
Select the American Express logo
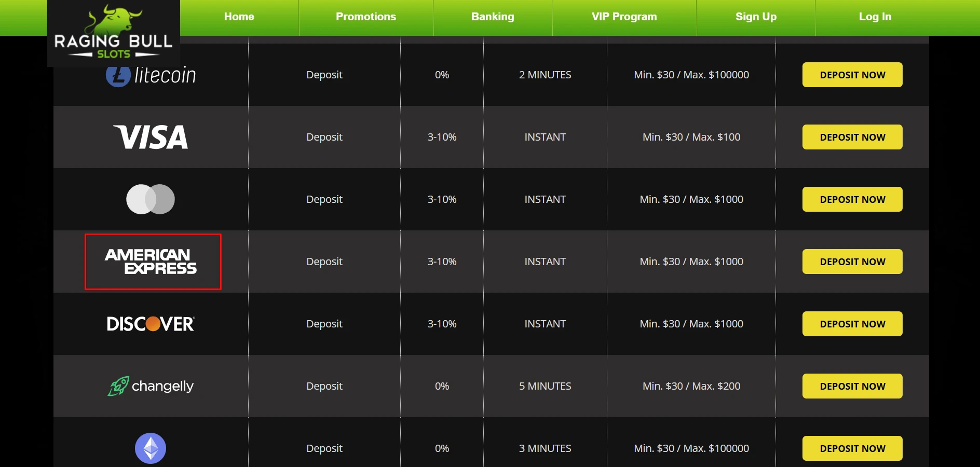click(151, 262)
